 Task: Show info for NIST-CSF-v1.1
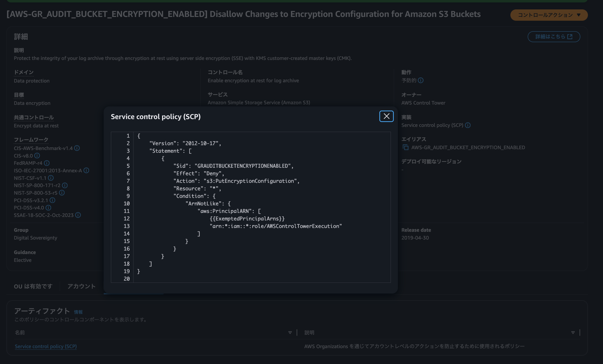tap(51, 178)
